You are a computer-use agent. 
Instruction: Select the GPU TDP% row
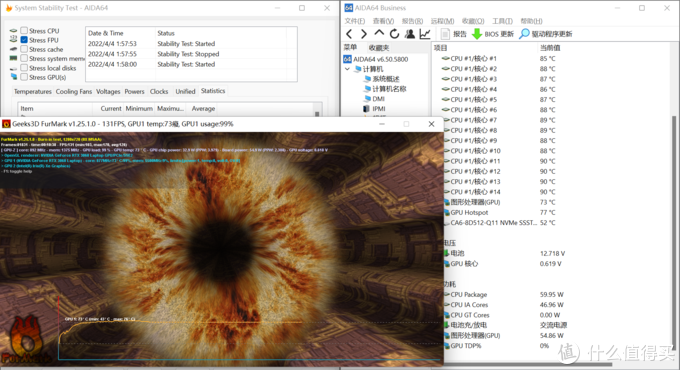[497, 346]
